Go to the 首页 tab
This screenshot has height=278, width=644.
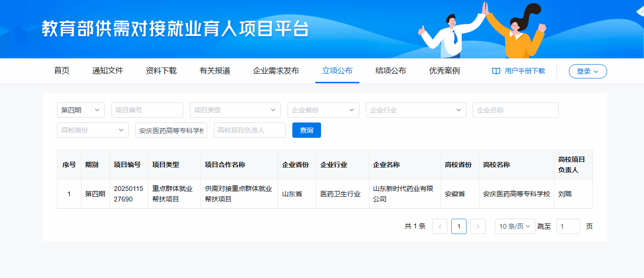pos(62,71)
